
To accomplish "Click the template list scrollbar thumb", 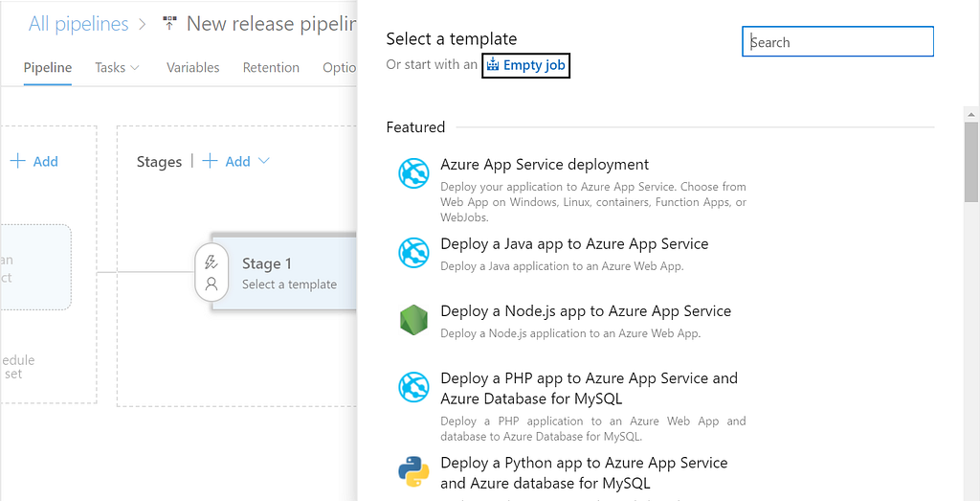I will pos(970,161).
